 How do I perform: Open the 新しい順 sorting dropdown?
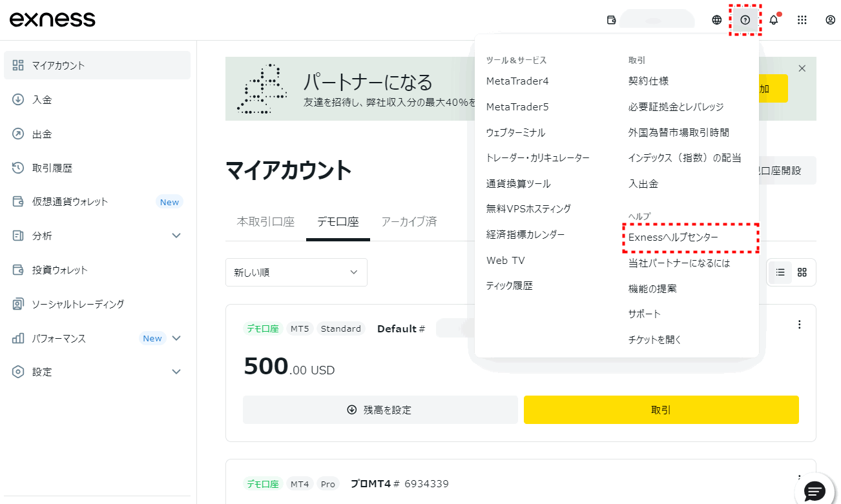tap(296, 272)
